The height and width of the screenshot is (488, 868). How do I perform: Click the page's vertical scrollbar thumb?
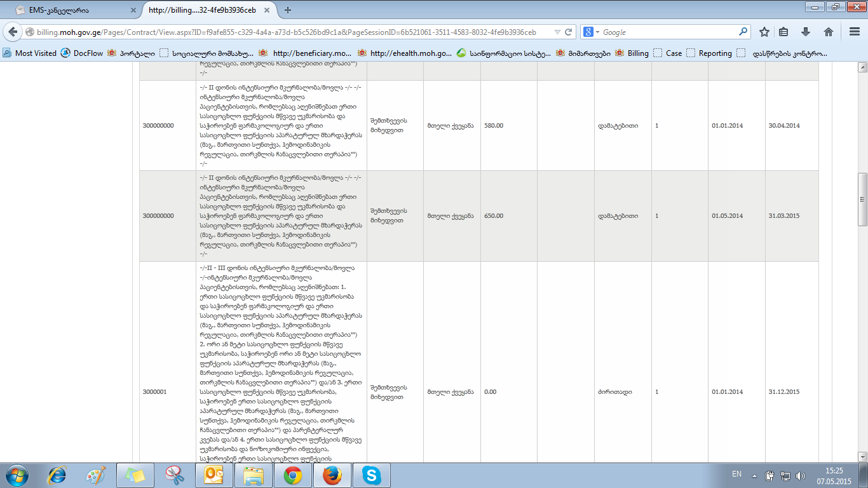tap(862, 199)
